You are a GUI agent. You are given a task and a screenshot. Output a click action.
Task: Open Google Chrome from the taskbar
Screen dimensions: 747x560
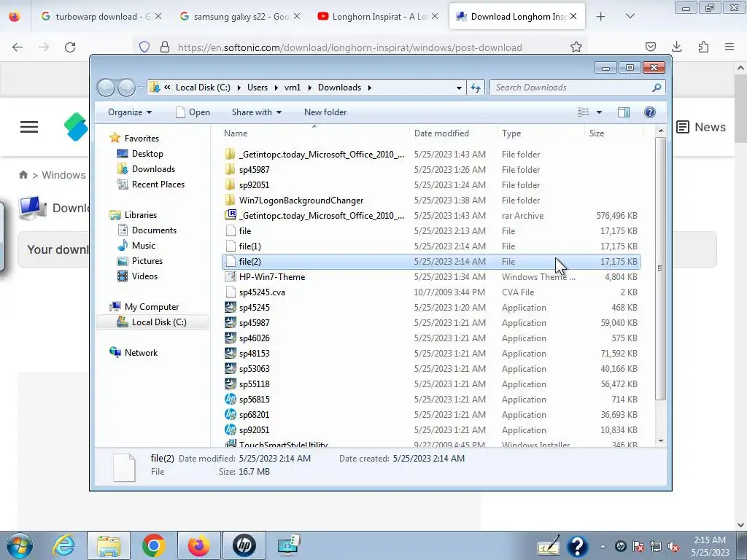pyautogui.click(x=153, y=545)
